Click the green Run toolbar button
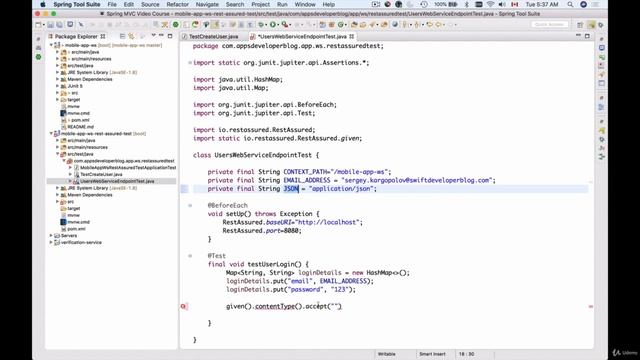Viewport: 640px width, 360px height. tap(273, 24)
